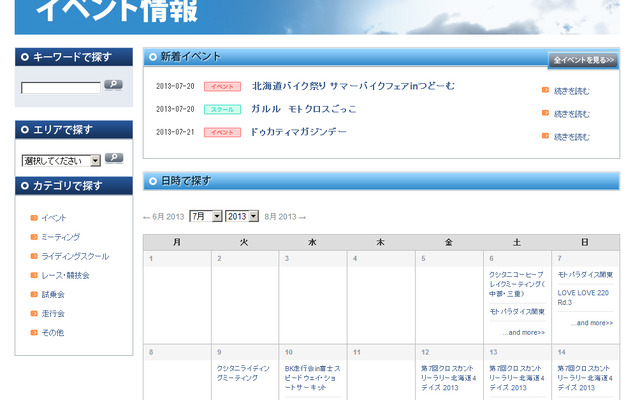This screenshot has height=400, width=640.
Task: Click the red イベント tag for ドゥカティマガジンデー
Action: [x=222, y=132]
